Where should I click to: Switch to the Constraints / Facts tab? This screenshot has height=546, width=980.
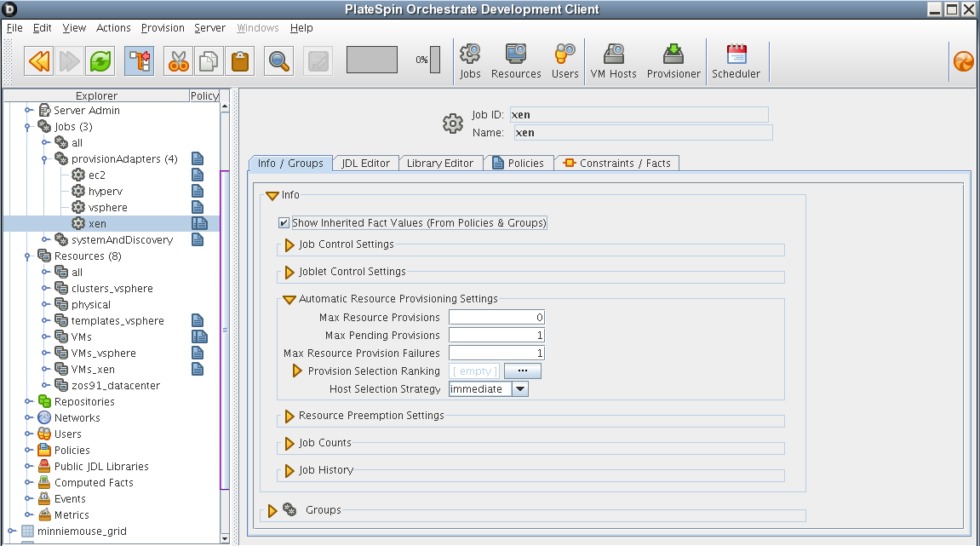tap(617, 164)
